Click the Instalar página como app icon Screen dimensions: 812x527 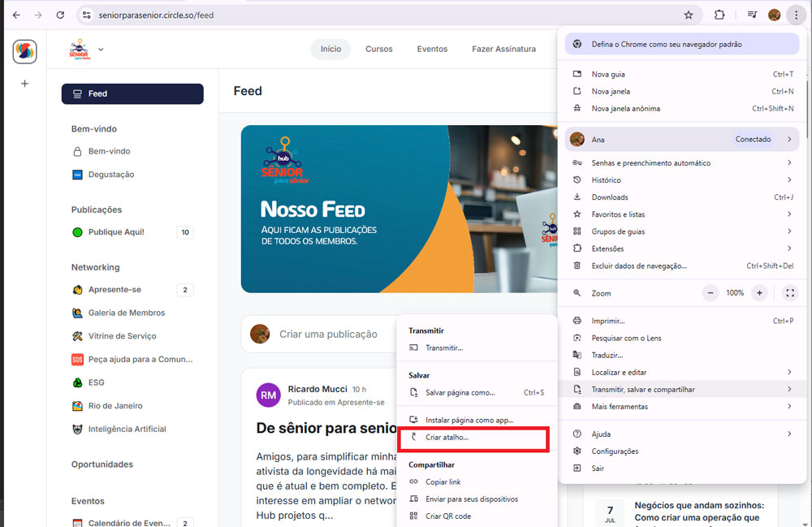click(x=414, y=419)
